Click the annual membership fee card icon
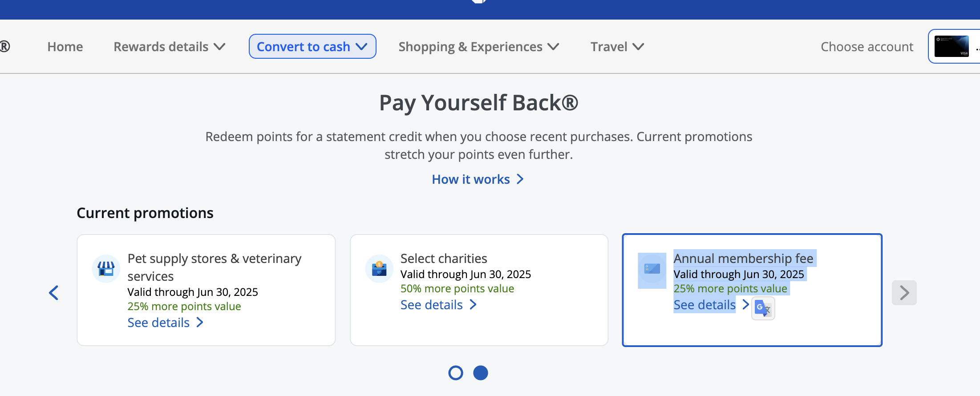Viewport: 980px width, 396px height. tap(652, 269)
